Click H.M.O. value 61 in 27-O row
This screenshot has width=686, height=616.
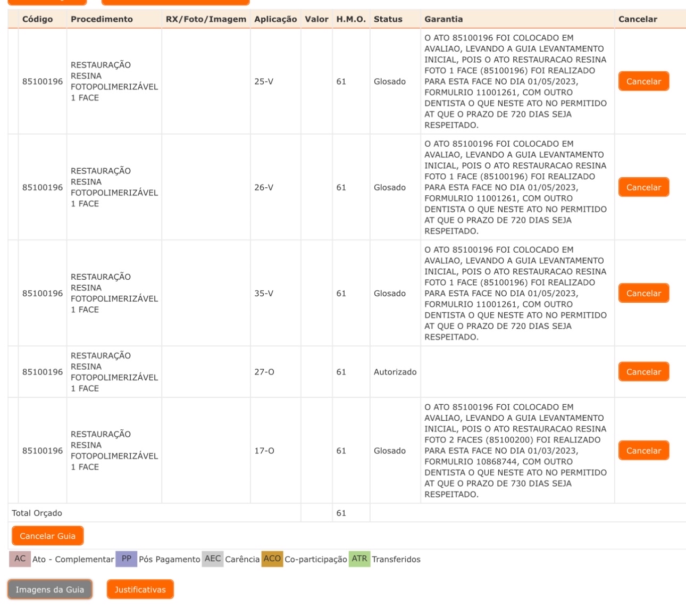(341, 372)
